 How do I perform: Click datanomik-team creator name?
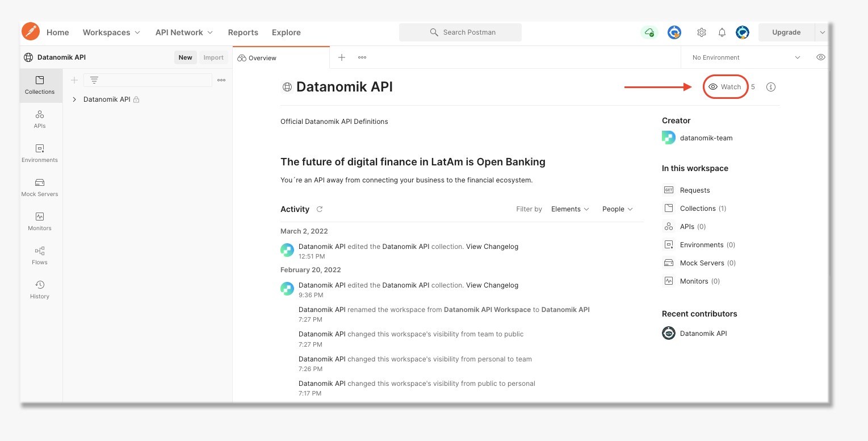point(706,138)
